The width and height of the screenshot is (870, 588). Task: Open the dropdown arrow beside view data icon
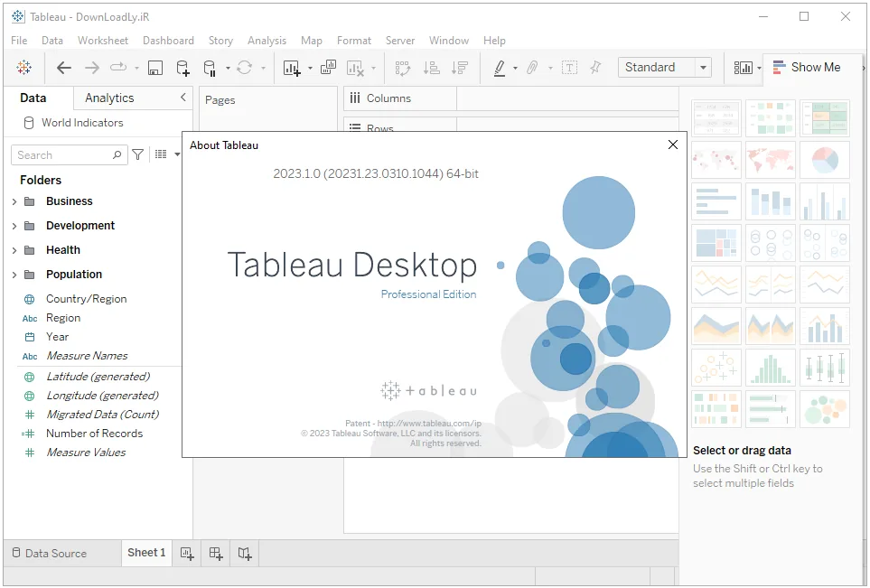pyautogui.click(x=177, y=154)
